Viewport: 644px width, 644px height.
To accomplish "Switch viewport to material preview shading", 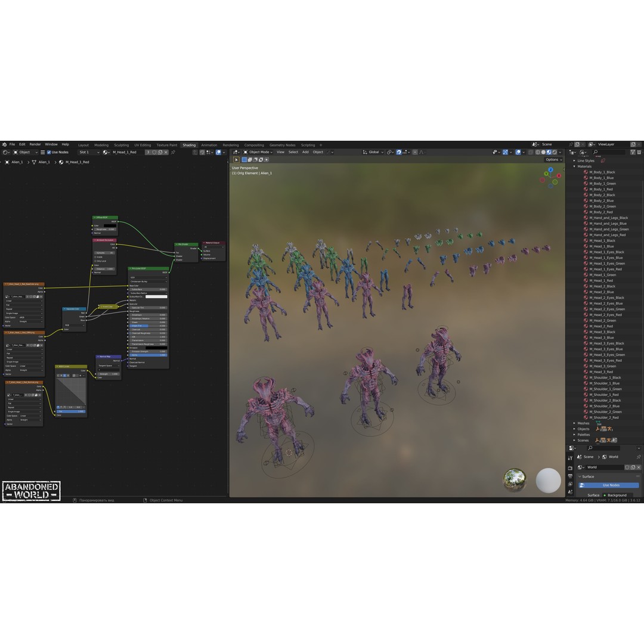I will tap(549, 153).
